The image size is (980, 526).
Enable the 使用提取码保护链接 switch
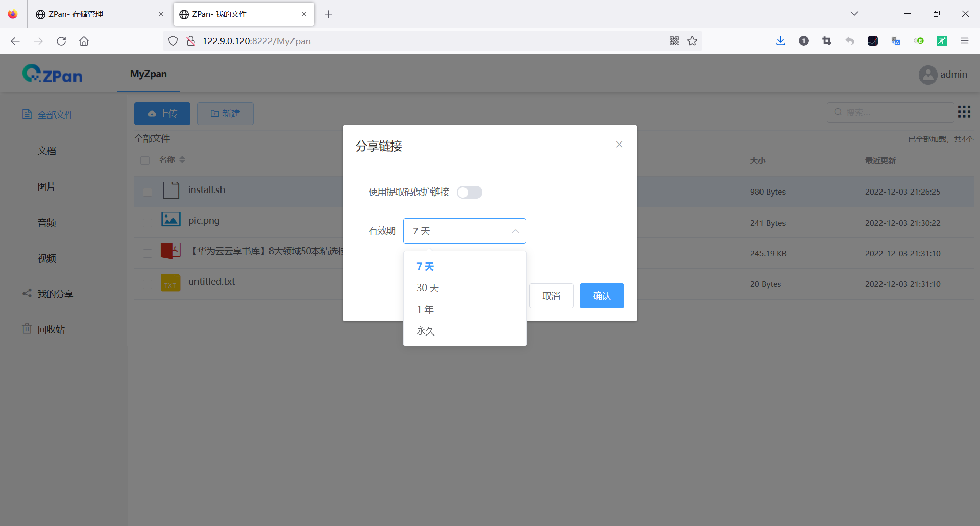tap(470, 192)
